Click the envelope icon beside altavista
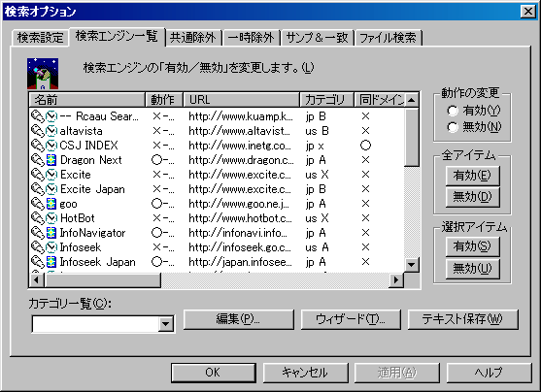The width and height of the screenshot is (541, 392). (x=51, y=131)
